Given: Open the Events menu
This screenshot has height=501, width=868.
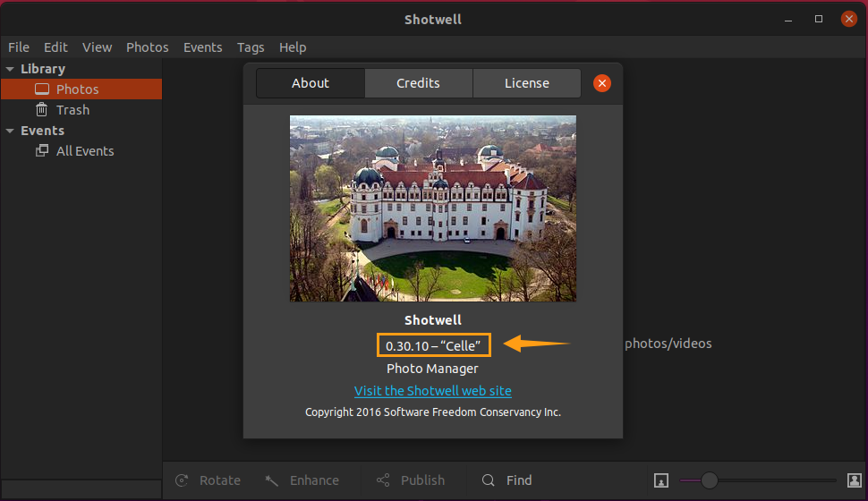Looking at the screenshot, I should [x=202, y=47].
